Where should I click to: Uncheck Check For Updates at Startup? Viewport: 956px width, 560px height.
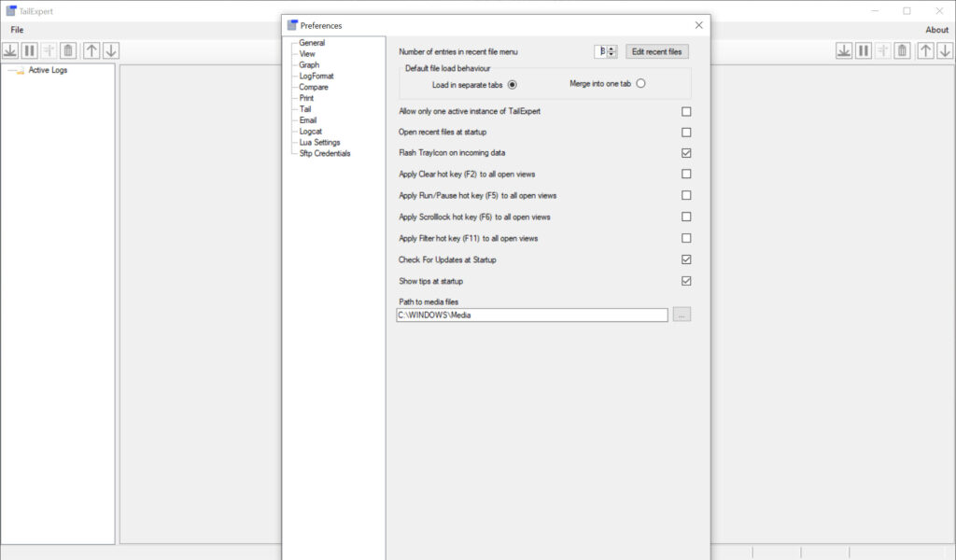pos(686,259)
